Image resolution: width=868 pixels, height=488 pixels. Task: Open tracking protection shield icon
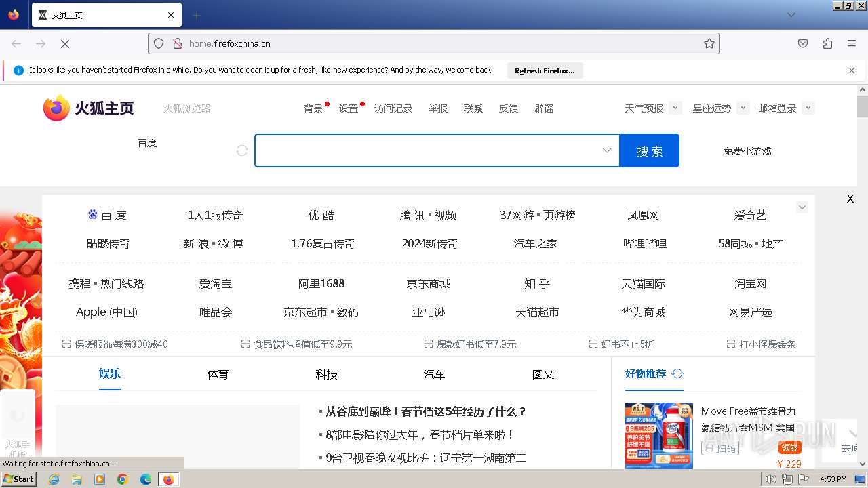pos(159,43)
